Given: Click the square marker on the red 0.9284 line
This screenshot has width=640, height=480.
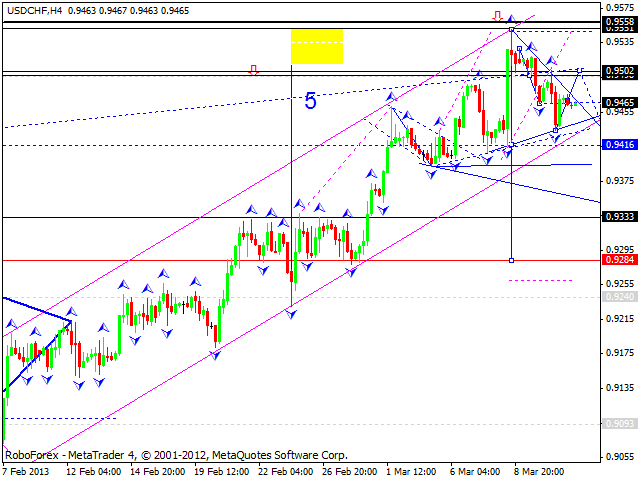Looking at the screenshot, I should [x=512, y=260].
